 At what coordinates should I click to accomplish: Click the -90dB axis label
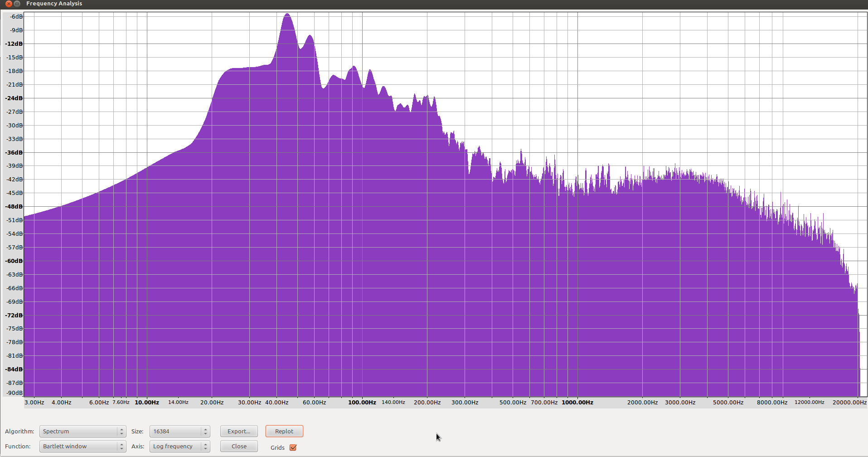[x=15, y=393]
